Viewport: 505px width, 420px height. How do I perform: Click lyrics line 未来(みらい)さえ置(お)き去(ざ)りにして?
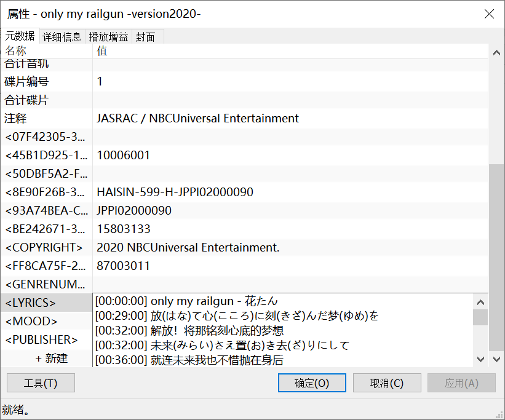click(250, 345)
